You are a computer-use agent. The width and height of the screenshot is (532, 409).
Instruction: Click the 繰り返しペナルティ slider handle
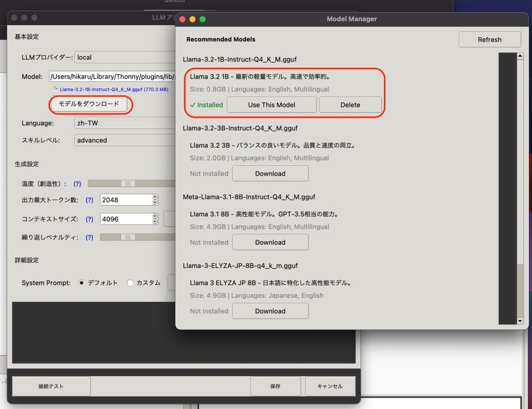128,238
